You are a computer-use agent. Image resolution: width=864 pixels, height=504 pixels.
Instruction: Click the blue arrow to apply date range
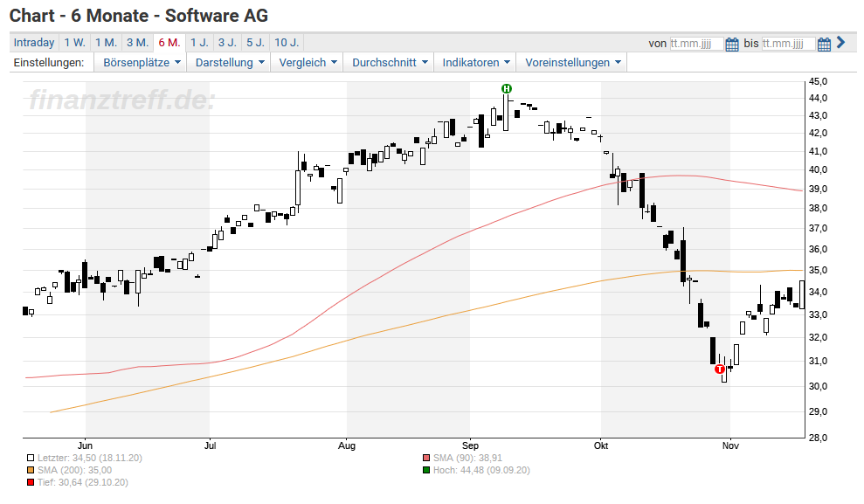pos(840,43)
